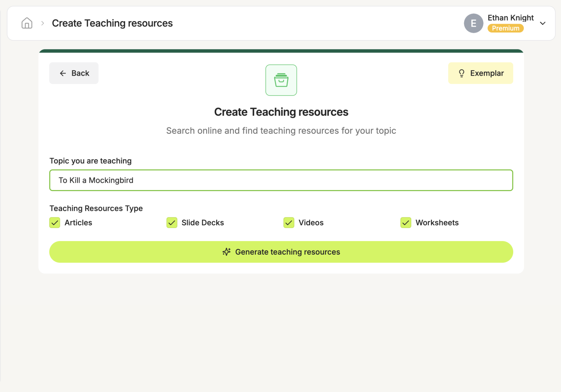This screenshot has height=392, width=561.
Task: Click the Teaching Resources Type heading
Action: [x=96, y=208]
